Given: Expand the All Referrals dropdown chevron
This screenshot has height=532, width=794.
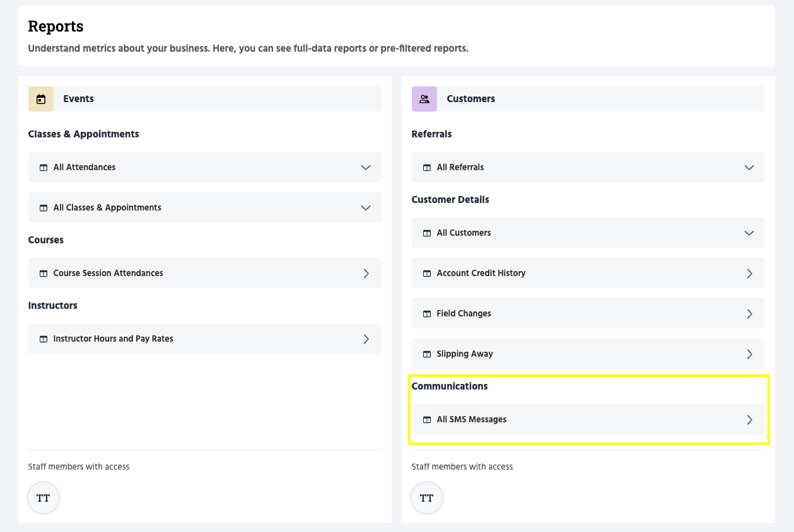Looking at the screenshot, I should (749, 168).
